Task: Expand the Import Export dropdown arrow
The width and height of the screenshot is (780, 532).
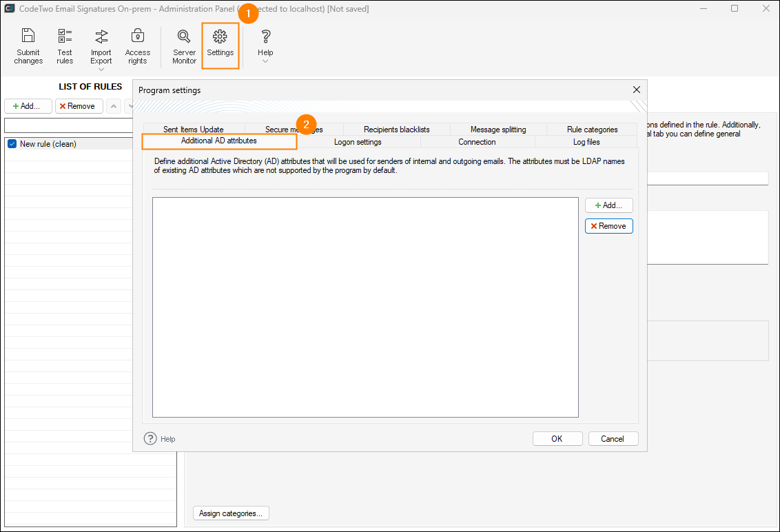Action: point(101,70)
